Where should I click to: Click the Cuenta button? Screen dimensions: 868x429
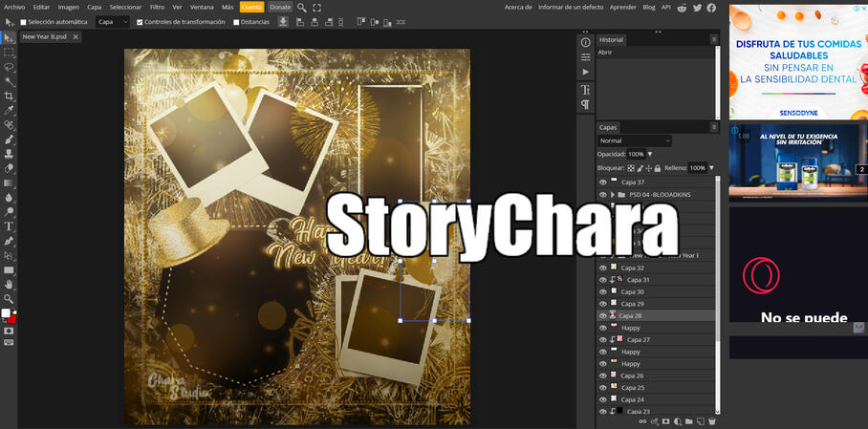click(x=251, y=7)
